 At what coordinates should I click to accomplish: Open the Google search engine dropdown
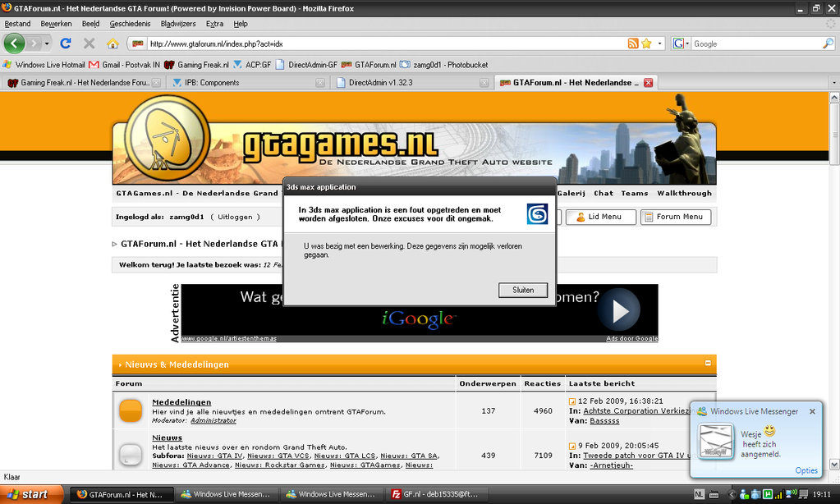(681, 44)
